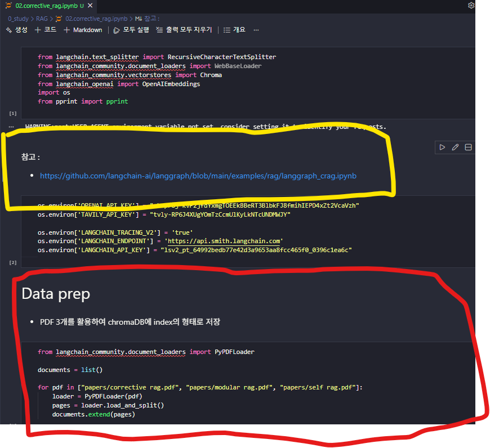Open the notebook settings gear icon

click(x=471, y=5)
